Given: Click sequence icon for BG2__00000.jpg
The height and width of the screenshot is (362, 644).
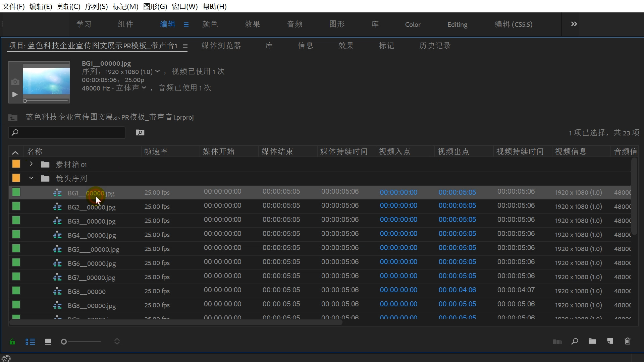Looking at the screenshot, I should (57, 207).
